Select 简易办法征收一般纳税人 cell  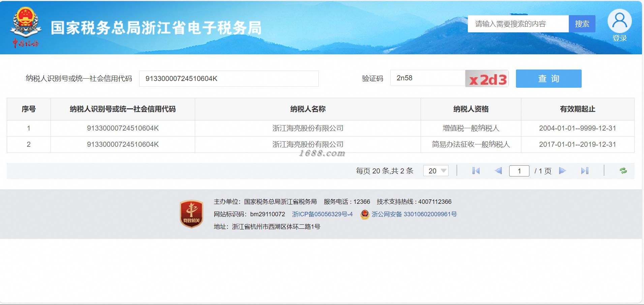click(471, 144)
